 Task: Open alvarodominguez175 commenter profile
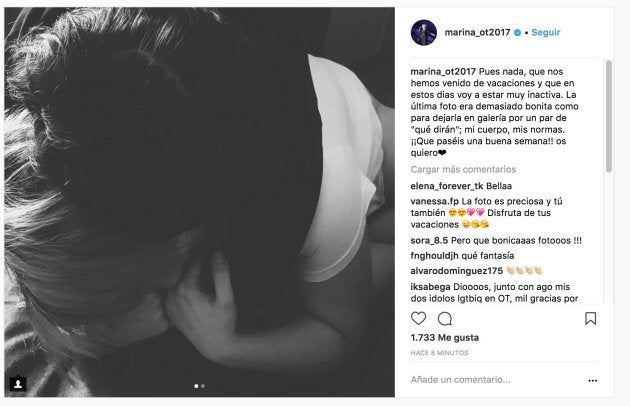457,271
